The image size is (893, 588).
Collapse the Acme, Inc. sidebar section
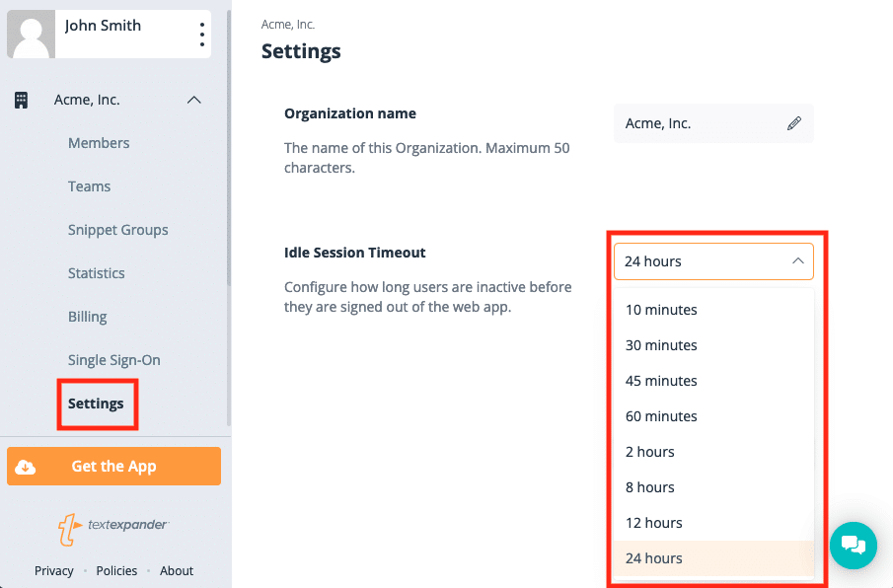[194, 101]
